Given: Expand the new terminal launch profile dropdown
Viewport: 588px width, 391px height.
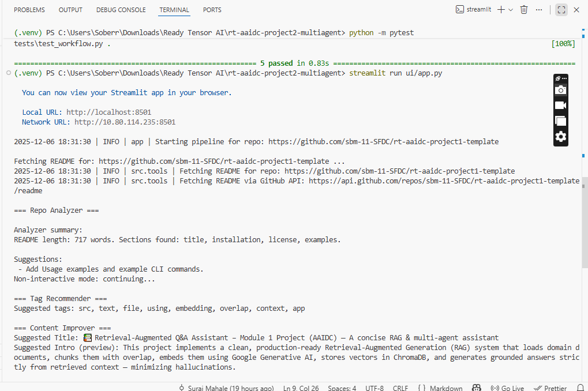Looking at the screenshot, I should point(511,10).
